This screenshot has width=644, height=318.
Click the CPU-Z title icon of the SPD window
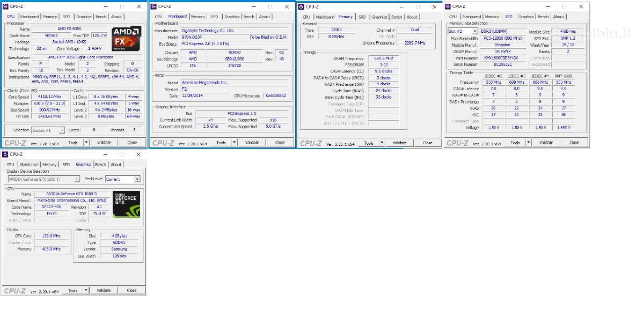pos(448,6)
